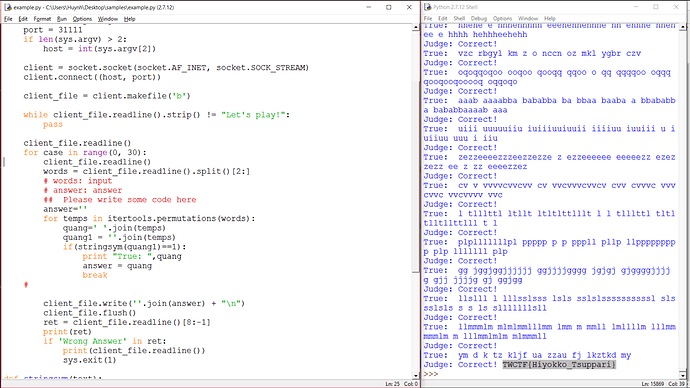Viewport: 690px width, 388px height.
Task: Click 'client_file = client.makefile' line
Action: coord(107,96)
